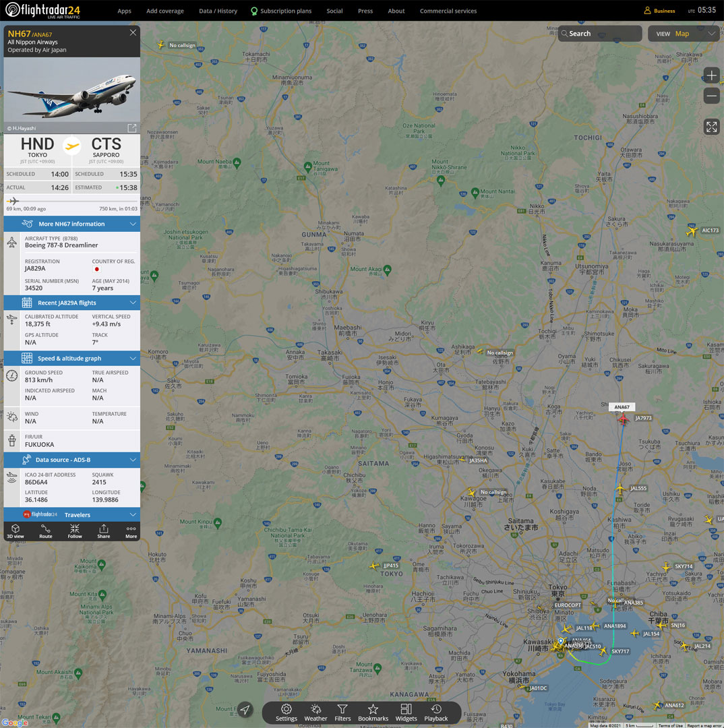Open map Settings in bottom toolbar
This screenshot has width=724, height=728.
pyautogui.click(x=286, y=712)
